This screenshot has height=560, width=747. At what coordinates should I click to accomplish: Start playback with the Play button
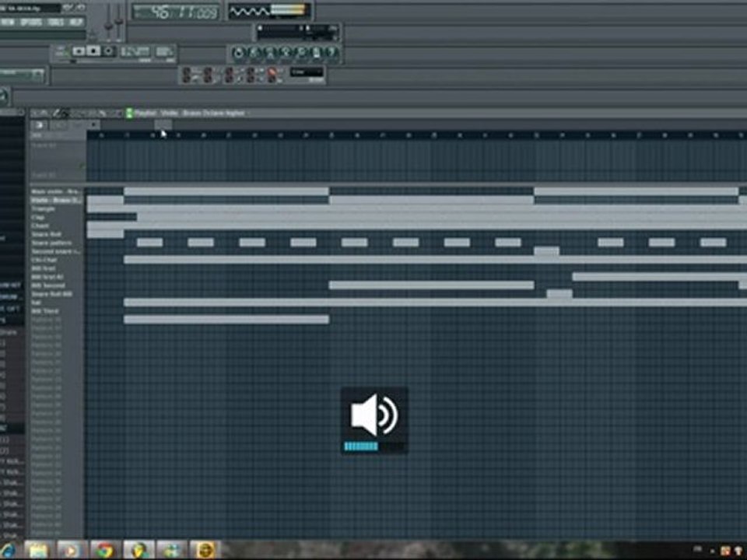[x=79, y=51]
